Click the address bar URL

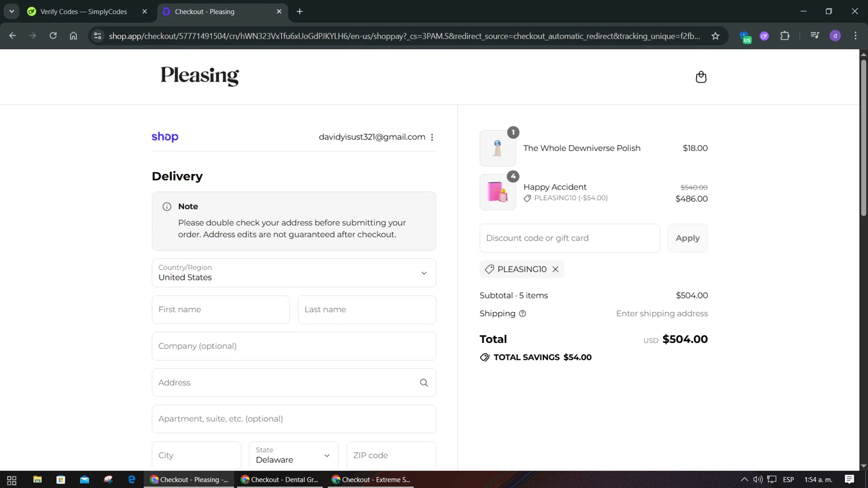(404, 36)
